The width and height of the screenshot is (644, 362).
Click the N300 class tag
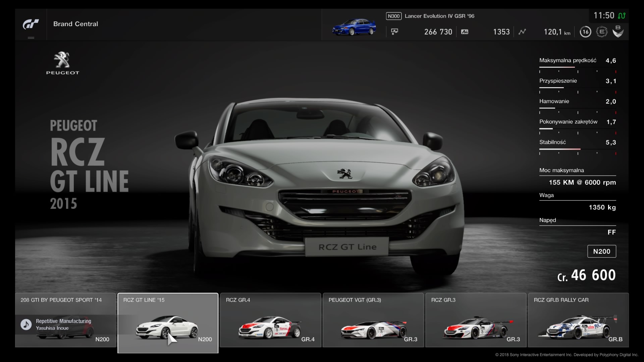393,16
